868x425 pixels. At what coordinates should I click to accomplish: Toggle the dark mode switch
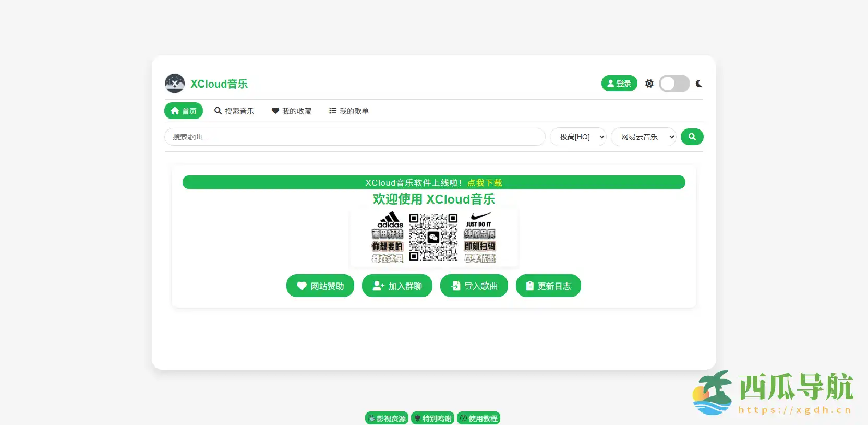click(x=674, y=84)
